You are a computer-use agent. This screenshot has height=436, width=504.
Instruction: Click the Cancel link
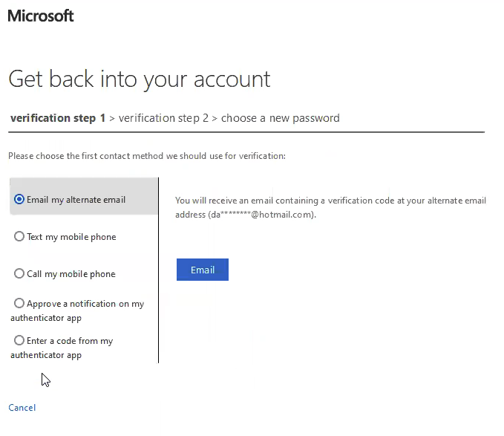click(22, 407)
